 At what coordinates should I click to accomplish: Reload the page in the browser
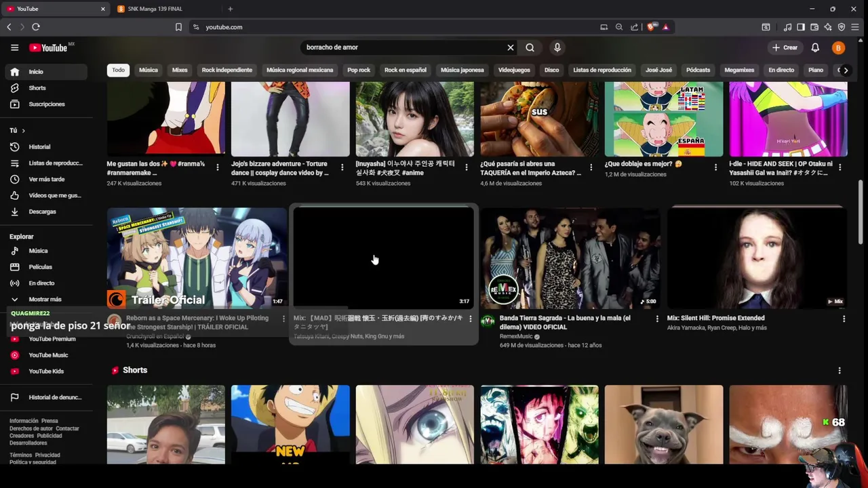36,27
